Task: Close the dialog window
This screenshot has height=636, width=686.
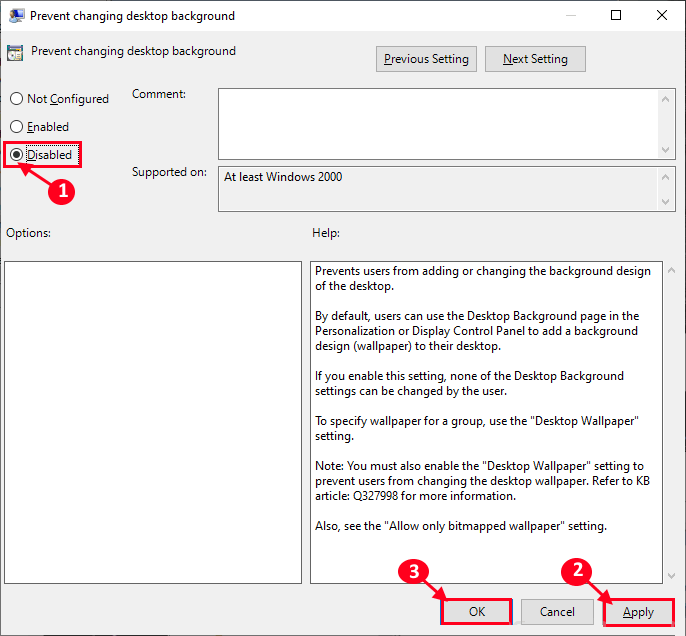Action: [662, 15]
